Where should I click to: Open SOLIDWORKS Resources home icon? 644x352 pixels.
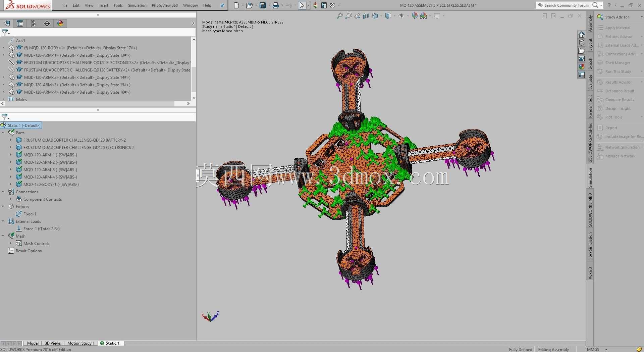582,35
